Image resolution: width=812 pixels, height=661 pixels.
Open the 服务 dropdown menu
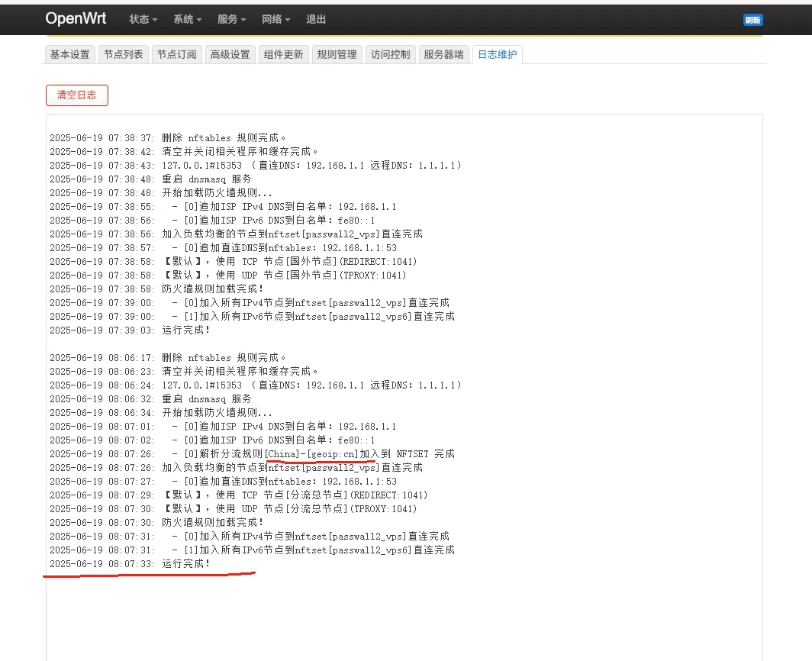click(x=231, y=20)
